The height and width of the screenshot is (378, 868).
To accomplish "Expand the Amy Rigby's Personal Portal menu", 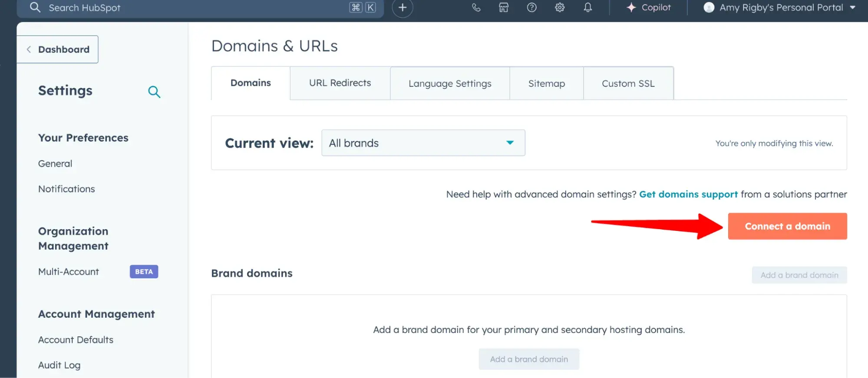I will (780, 7).
